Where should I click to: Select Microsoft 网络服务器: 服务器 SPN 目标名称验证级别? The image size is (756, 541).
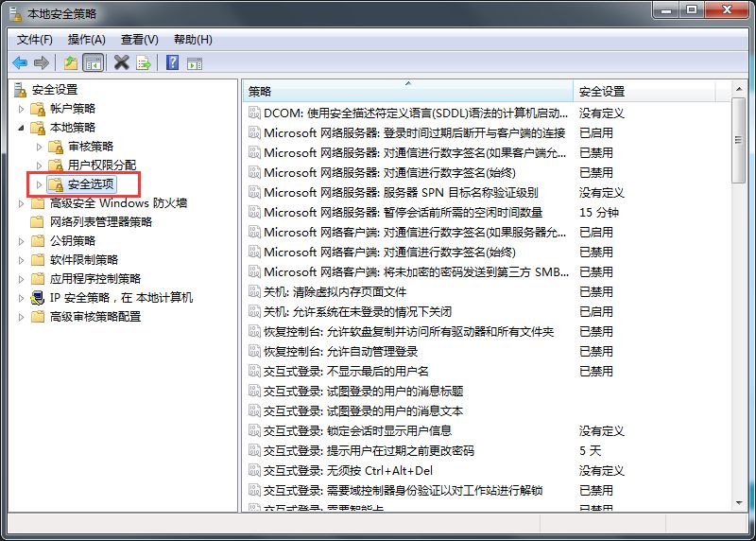pyautogui.click(x=401, y=193)
